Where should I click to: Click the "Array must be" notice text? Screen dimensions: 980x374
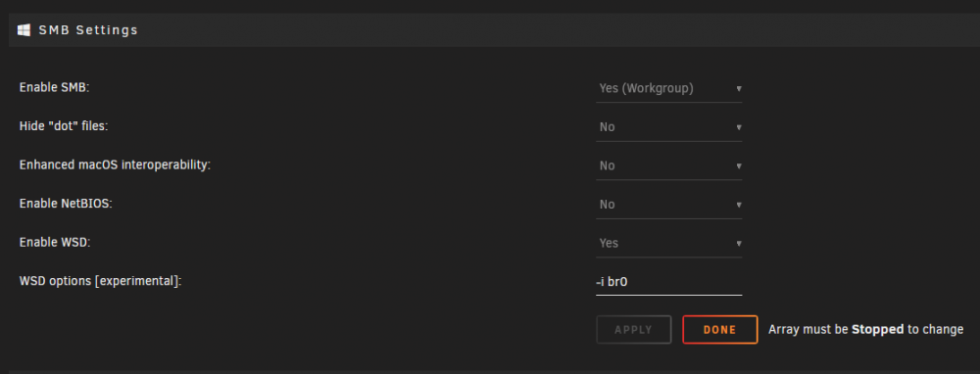coord(808,329)
